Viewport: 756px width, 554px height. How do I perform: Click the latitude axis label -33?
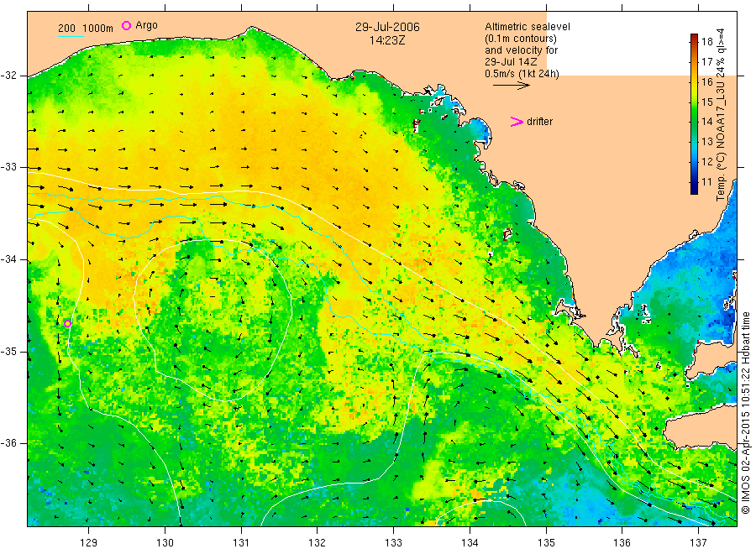[x=9, y=167]
